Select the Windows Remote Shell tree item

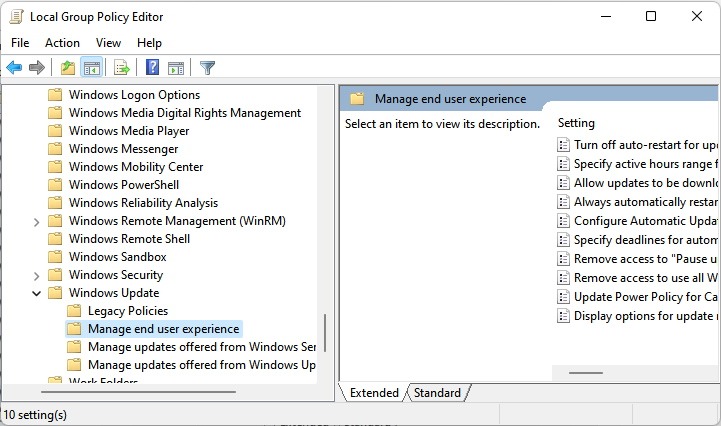[x=129, y=238]
